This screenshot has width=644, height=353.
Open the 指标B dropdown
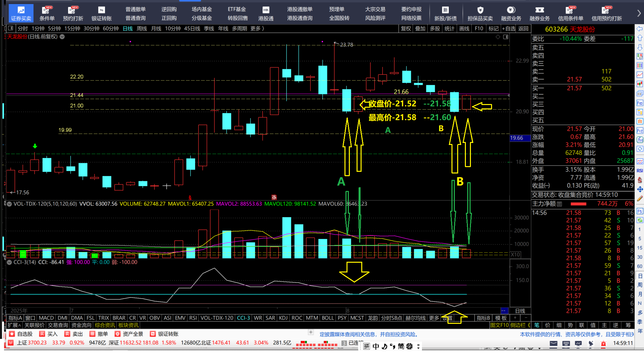point(483,318)
